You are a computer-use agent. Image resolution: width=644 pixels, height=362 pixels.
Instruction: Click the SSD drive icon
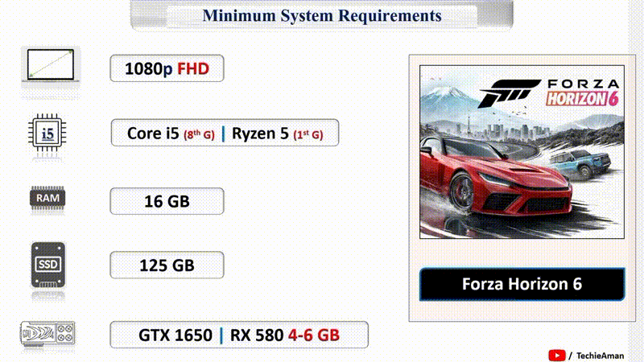coord(48,265)
